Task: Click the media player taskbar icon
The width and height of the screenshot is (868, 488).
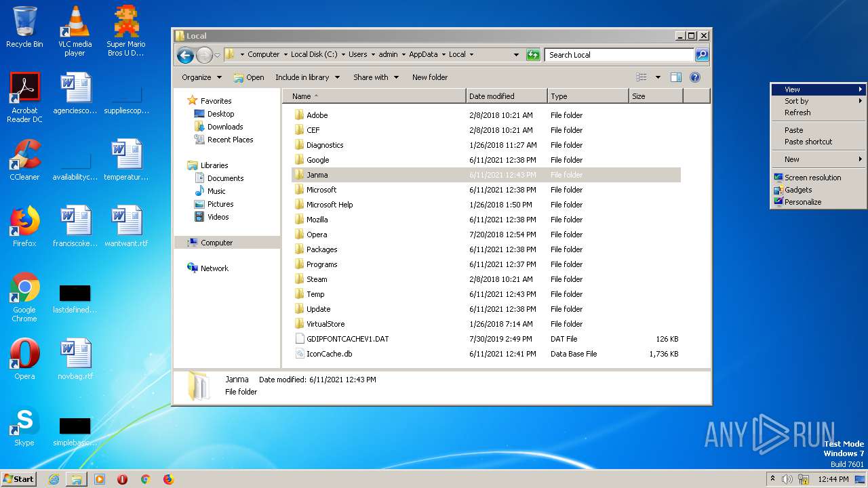Action: point(100,479)
